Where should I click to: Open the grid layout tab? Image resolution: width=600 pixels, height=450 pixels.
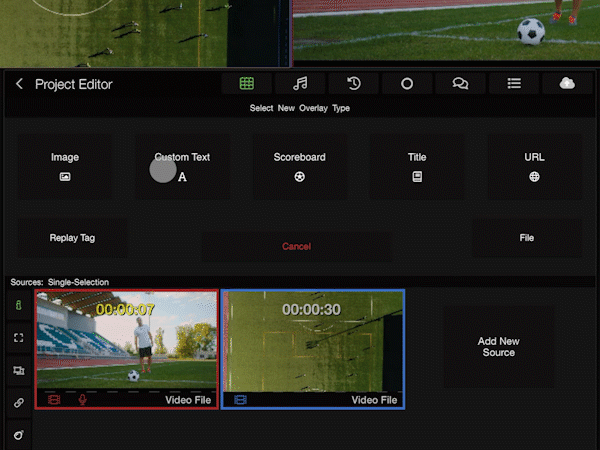point(246,84)
